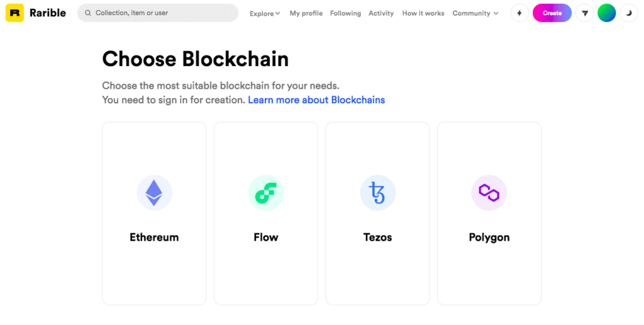Open the Following page
Viewport: 644px width, 325px height.
pyautogui.click(x=345, y=13)
